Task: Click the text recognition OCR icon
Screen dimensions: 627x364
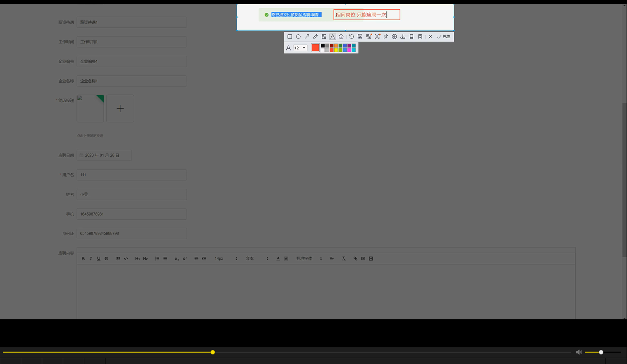Action: click(377, 37)
